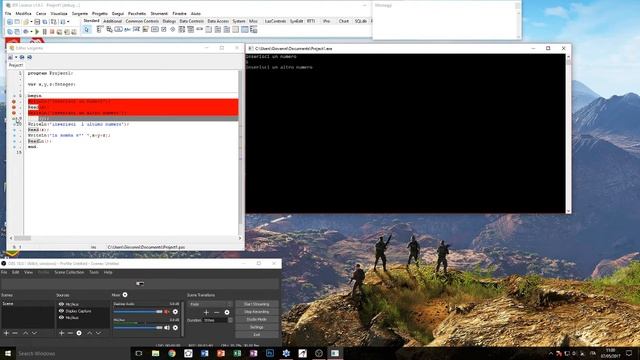This screenshot has width=640, height=360.
Task: Mute Mic/Aux via the speaker icon
Action: point(167,327)
